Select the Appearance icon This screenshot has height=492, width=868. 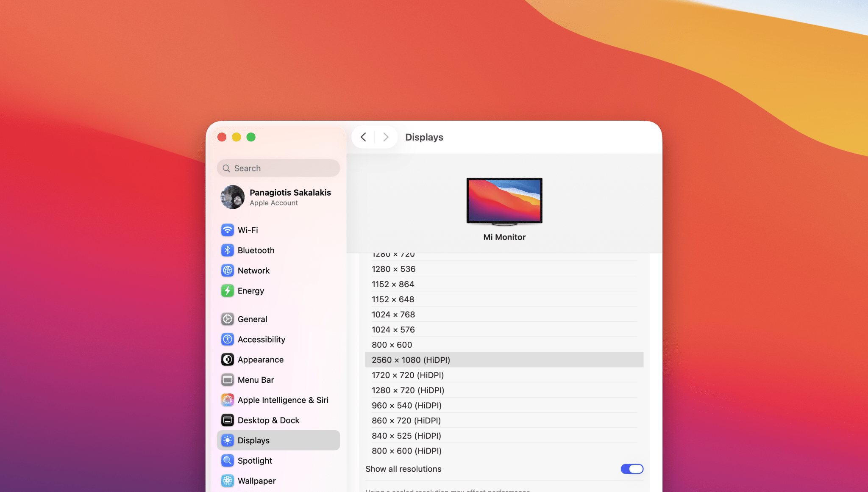(228, 359)
